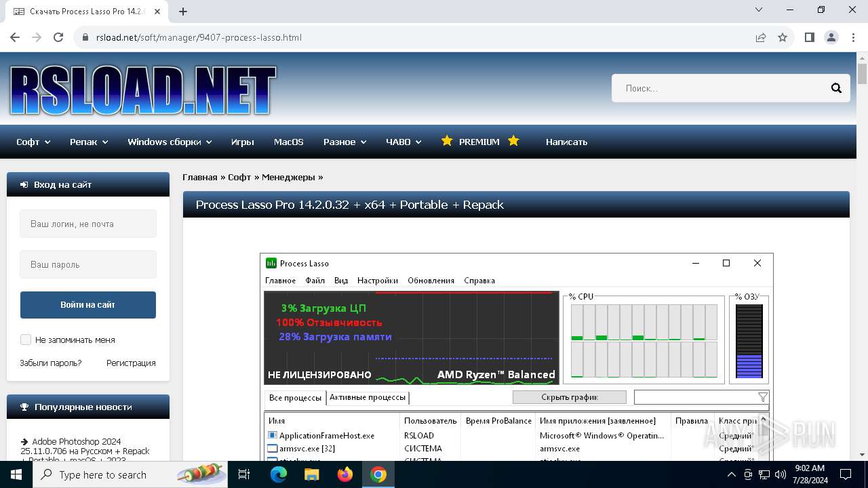Launch Microsoft Edge from the taskbar

279,474
